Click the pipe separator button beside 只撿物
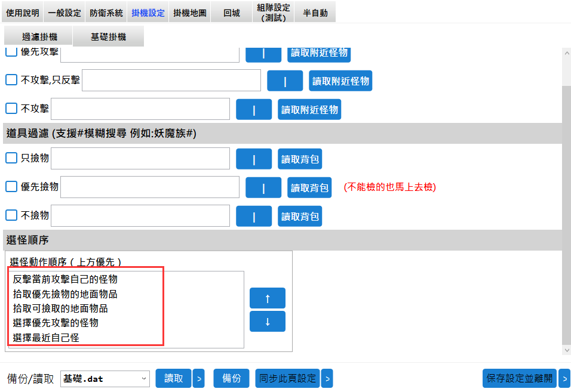 point(254,159)
